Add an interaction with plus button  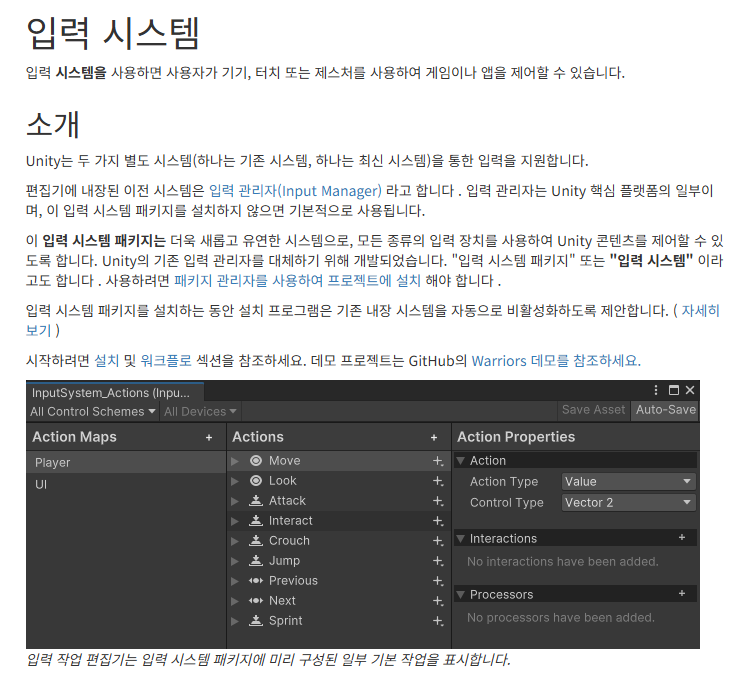point(682,538)
